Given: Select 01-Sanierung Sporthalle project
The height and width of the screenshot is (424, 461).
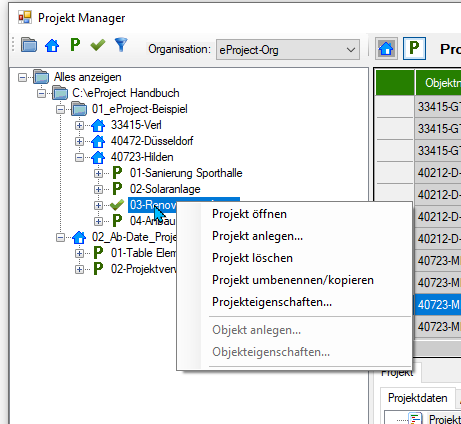Looking at the screenshot, I should [x=186, y=173].
